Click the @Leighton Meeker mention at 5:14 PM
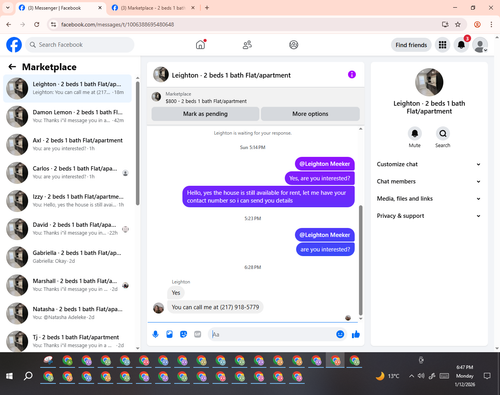 coord(325,164)
